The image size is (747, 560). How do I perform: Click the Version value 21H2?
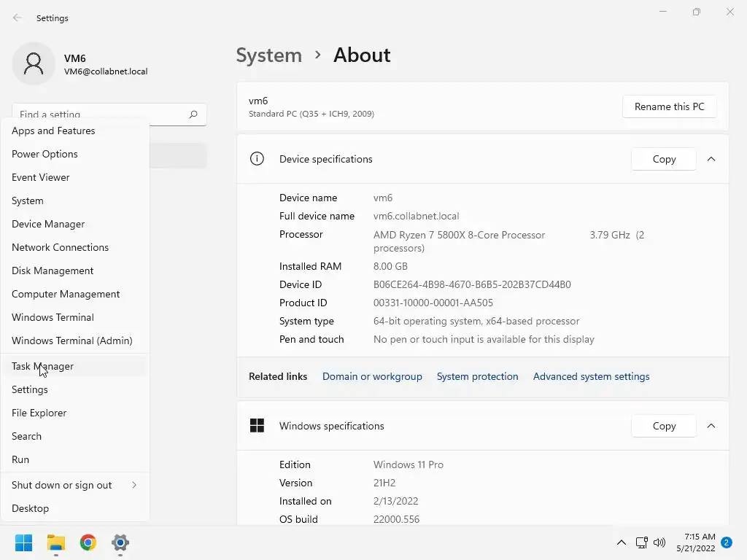[384, 483]
